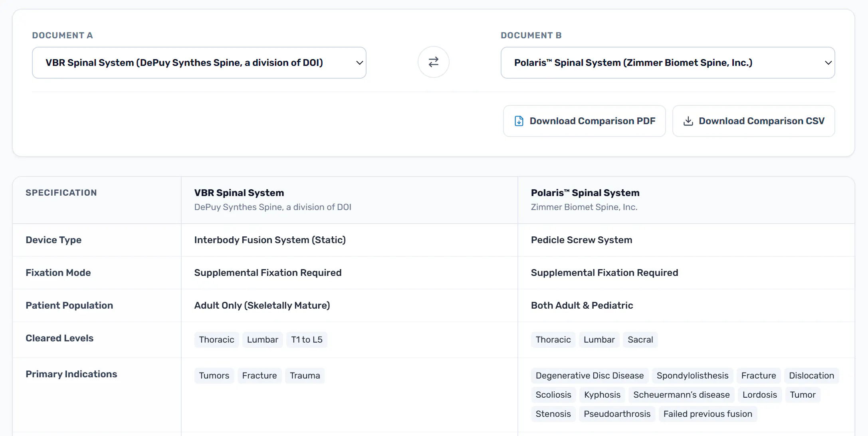Click the Fracture tag under Polaris Spinal System
The width and height of the screenshot is (868, 436).
pyautogui.click(x=758, y=376)
